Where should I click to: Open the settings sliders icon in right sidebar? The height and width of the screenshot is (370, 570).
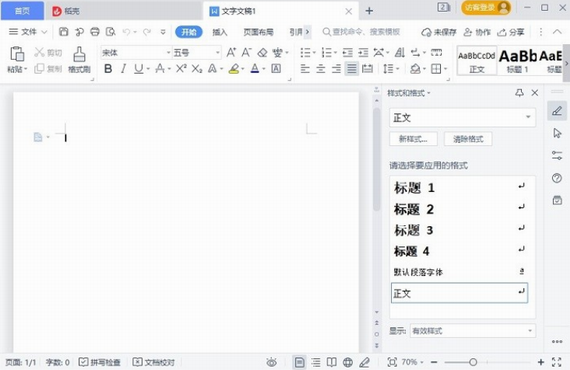(557, 156)
